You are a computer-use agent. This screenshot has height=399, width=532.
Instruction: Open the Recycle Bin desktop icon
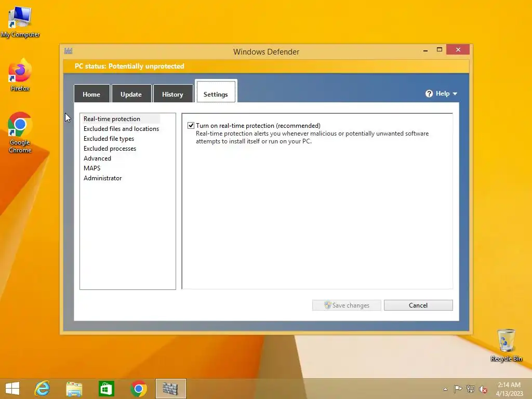506,345
